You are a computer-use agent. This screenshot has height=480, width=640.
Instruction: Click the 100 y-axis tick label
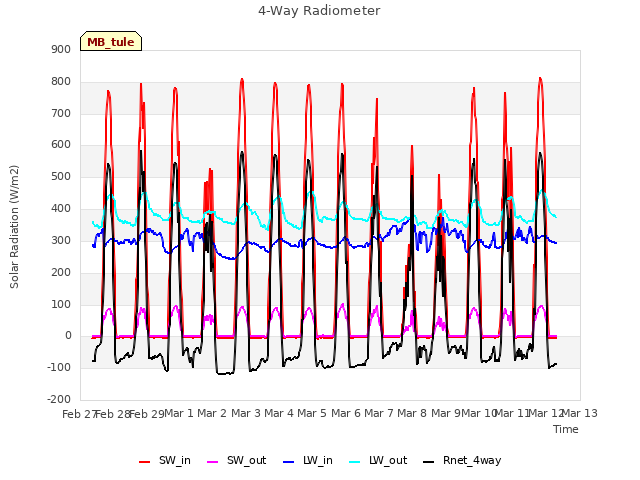61,304
